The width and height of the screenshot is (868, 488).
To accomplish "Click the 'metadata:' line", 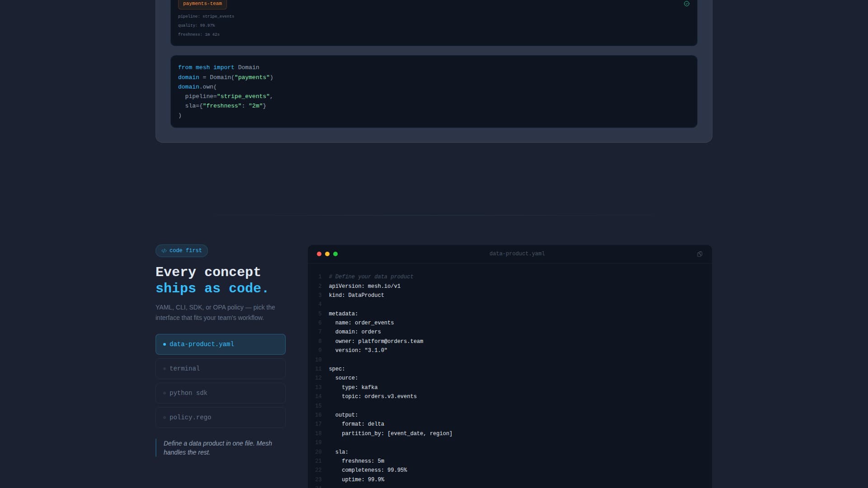I will (343, 314).
